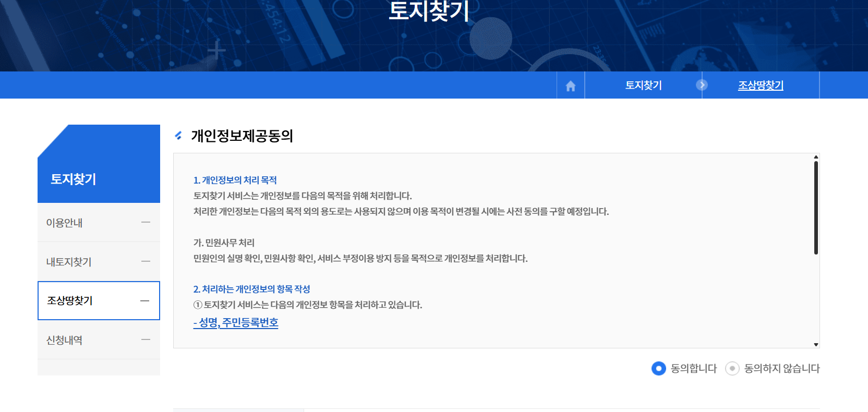Click the 1. 개인정보의 처리 목적 section title
868x412 pixels.
coord(235,180)
